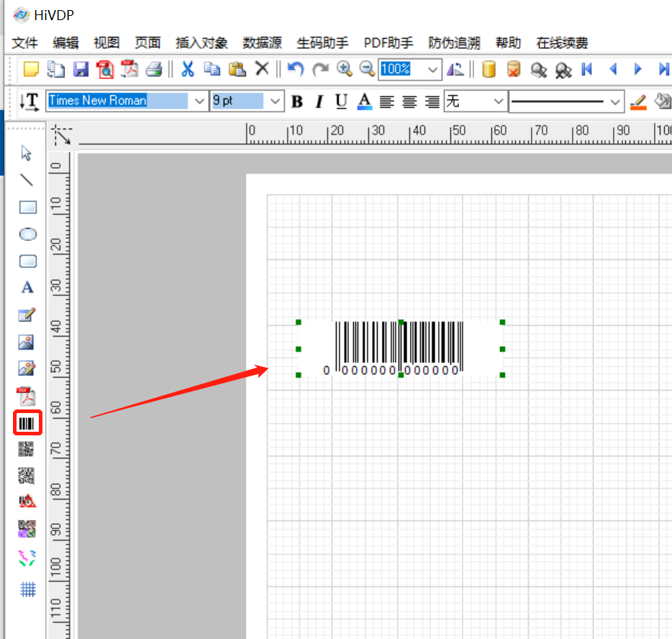Click the PDF preview icon with magnifier
The height and width of the screenshot is (639, 672).
click(x=105, y=69)
